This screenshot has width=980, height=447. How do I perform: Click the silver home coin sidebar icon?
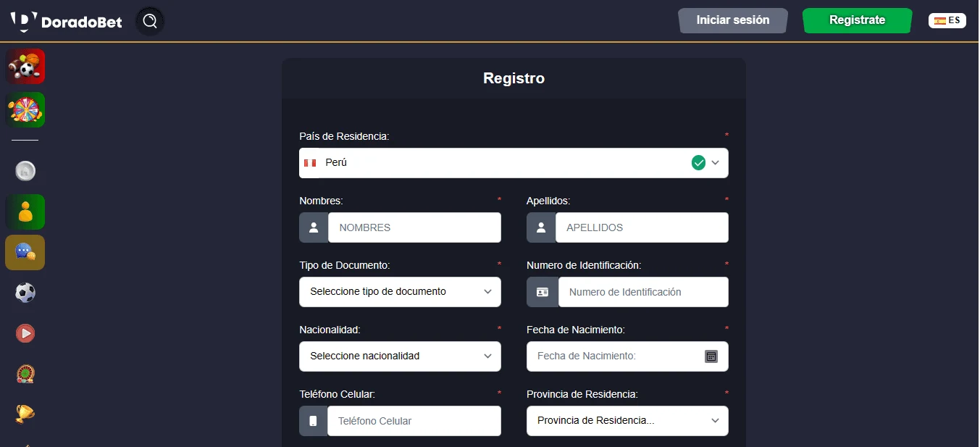click(x=25, y=171)
